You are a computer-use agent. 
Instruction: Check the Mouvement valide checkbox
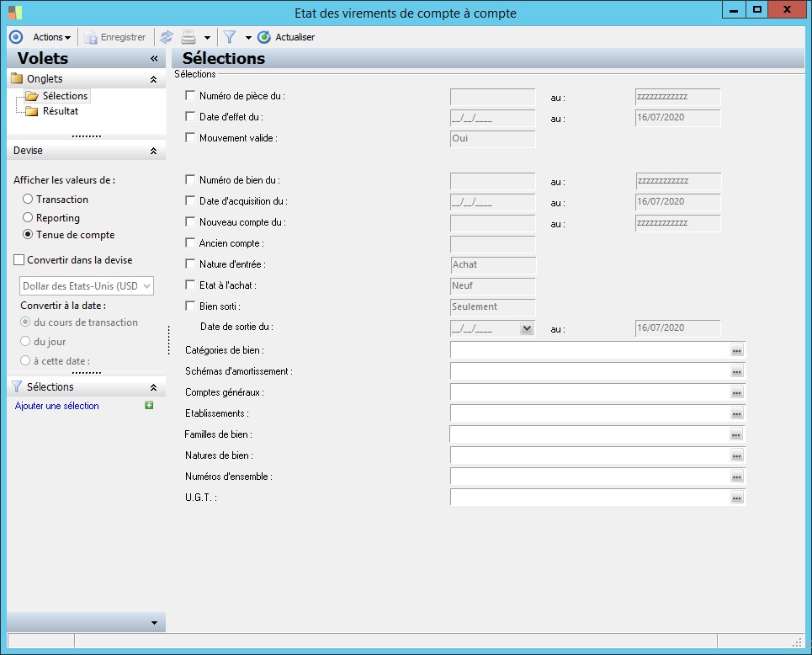pyautogui.click(x=190, y=137)
